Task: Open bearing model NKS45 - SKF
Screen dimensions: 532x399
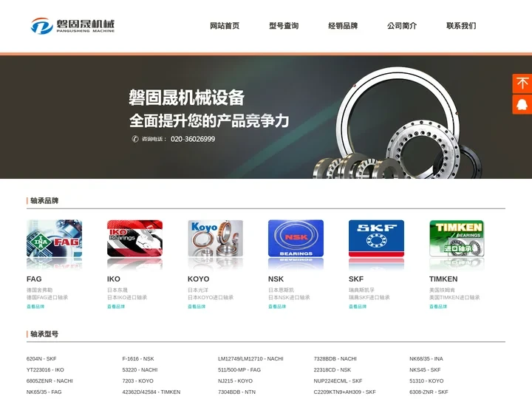Action: [x=425, y=370]
